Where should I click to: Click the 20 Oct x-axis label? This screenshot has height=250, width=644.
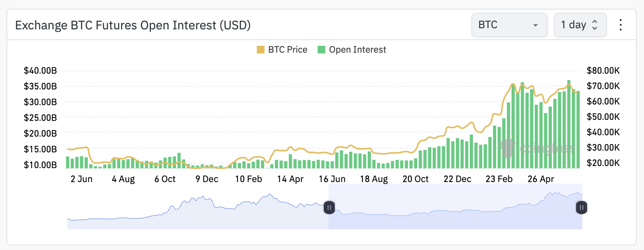(415, 179)
